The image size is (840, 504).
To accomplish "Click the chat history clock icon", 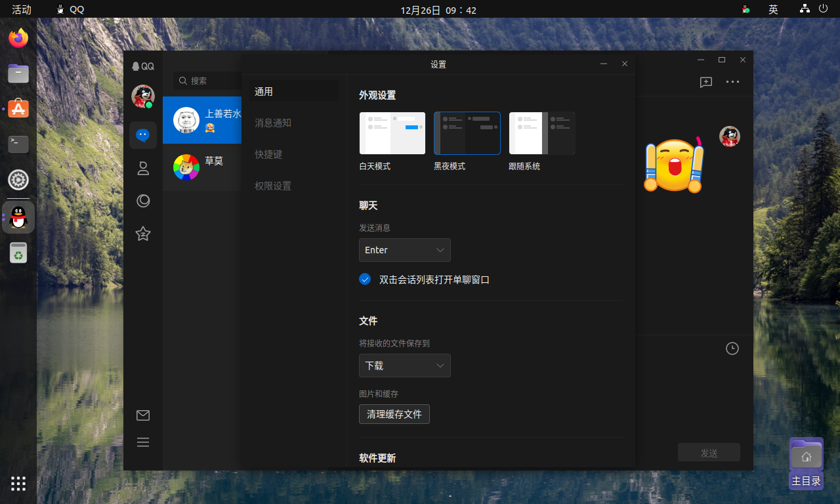I will (x=732, y=348).
